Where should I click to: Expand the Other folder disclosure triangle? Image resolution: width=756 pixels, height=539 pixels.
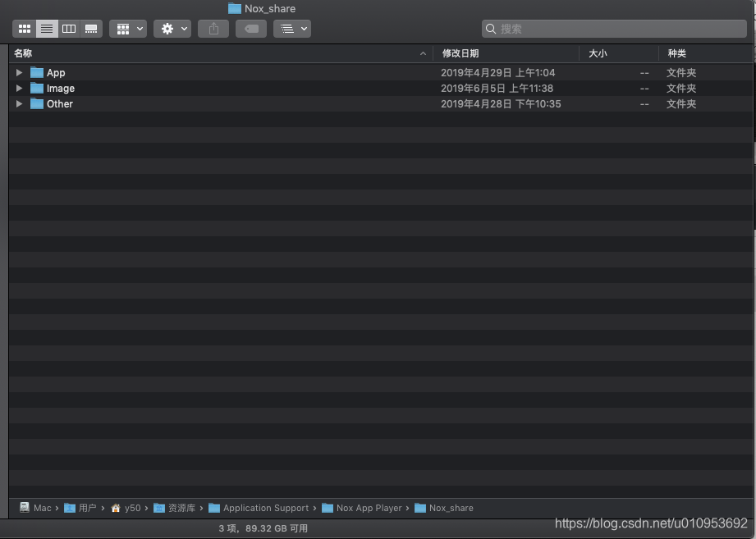tap(19, 103)
